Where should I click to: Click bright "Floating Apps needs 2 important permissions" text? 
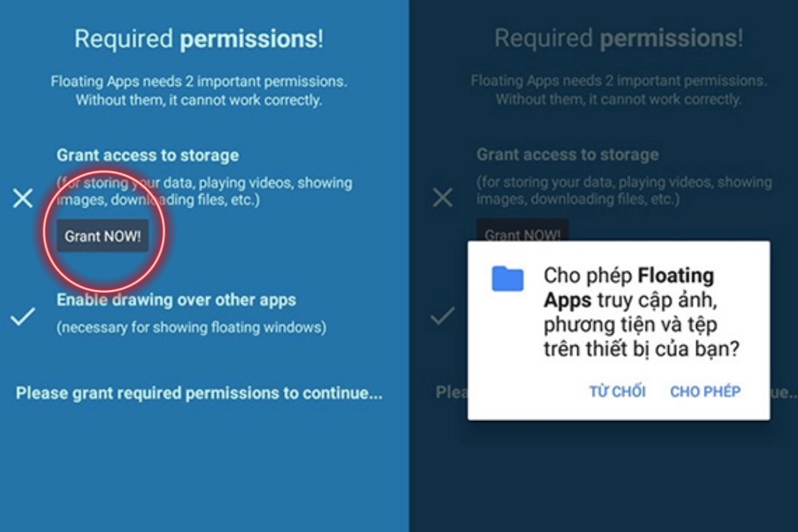[x=199, y=91]
